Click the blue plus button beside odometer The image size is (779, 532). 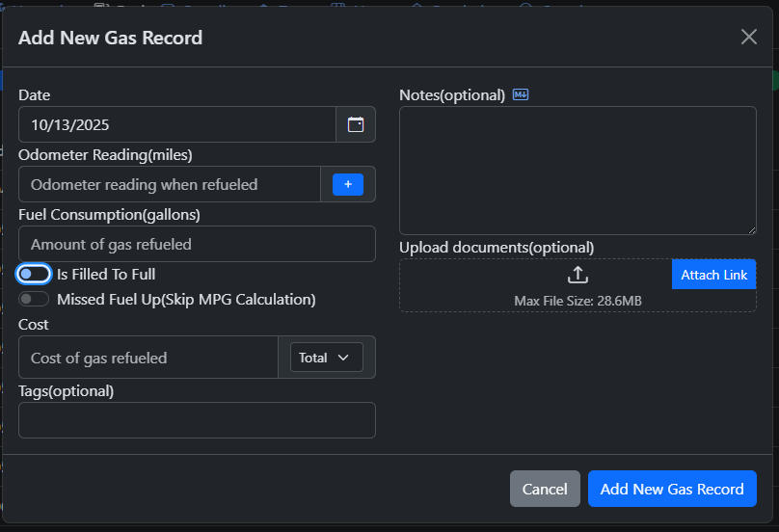[348, 184]
